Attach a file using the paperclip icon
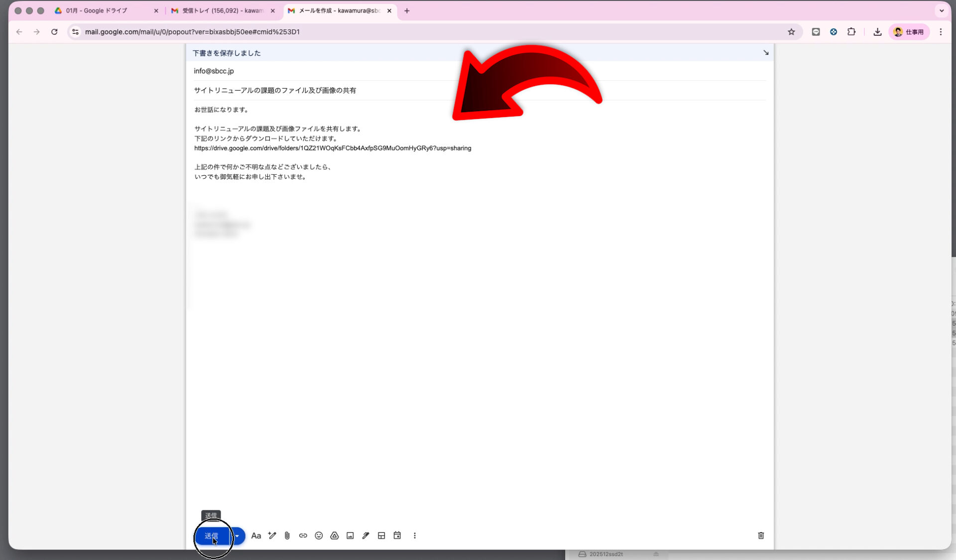Screen dimensions: 956x560 click(x=287, y=536)
